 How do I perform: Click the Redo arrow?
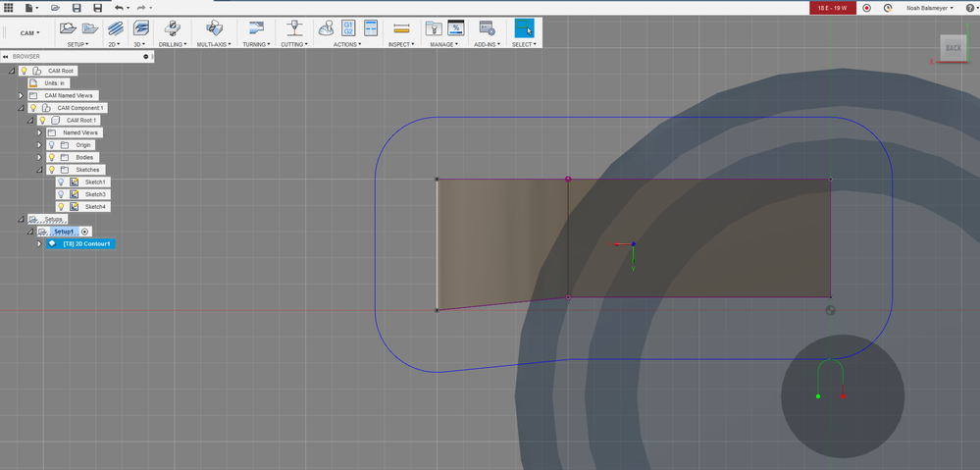[141, 8]
